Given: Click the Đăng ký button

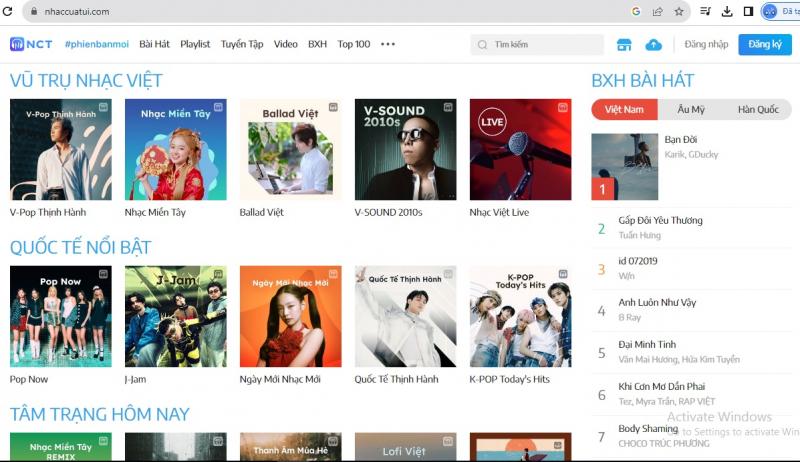Looking at the screenshot, I should 765,45.
